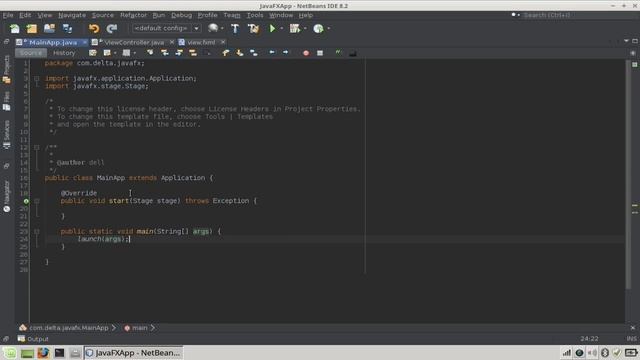Start macro recording with the red dot icon
This screenshot has width=640, height=360.
[306, 53]
